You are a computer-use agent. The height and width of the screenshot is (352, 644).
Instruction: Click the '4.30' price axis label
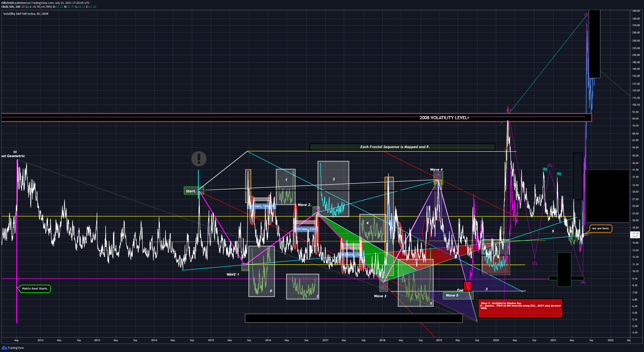pyautogui.click(x=635, y=332)
